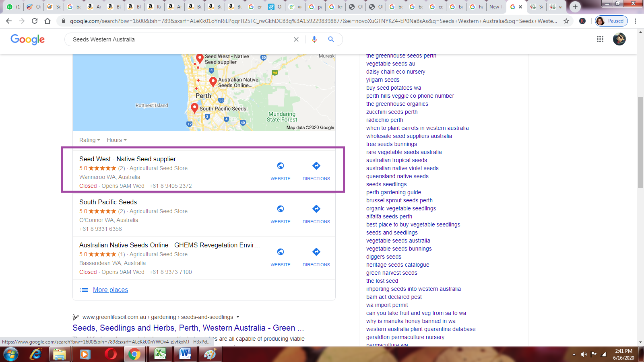Image resolution: width=644 pixels, height=362 pixels.
Task: Open a new browser tab
Action: click(x=575, y=6)
